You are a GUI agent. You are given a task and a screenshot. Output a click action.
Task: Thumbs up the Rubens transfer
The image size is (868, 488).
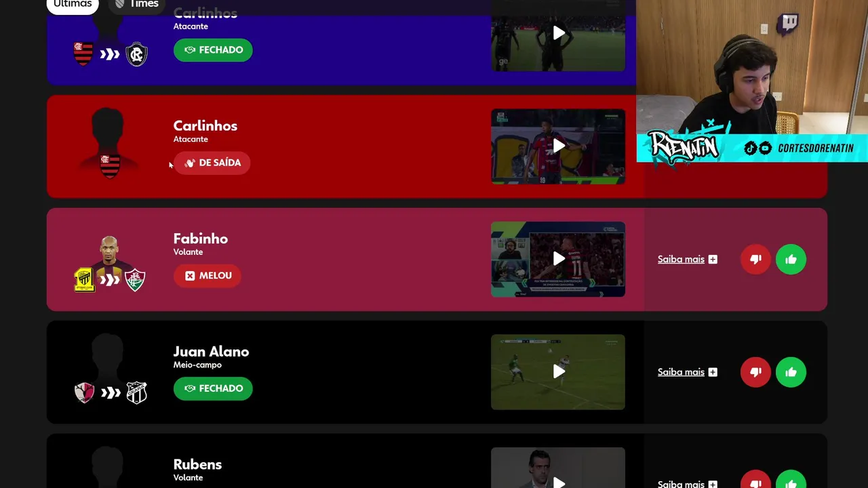(x=791, y=479)
